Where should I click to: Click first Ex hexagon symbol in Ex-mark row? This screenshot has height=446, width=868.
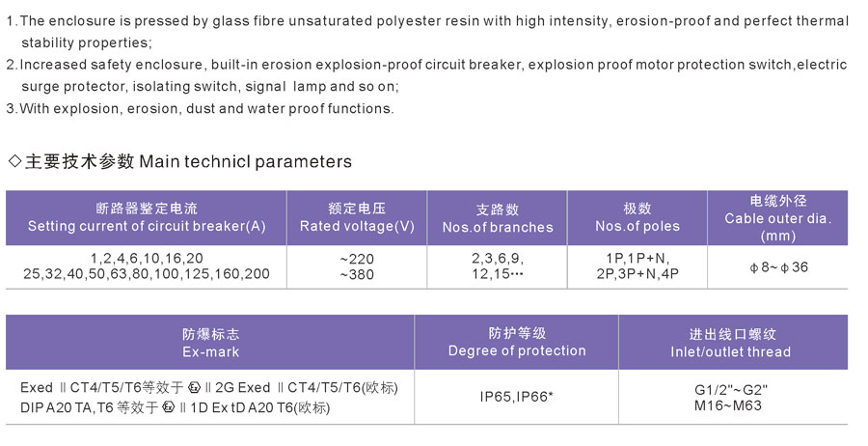[194, 387]
